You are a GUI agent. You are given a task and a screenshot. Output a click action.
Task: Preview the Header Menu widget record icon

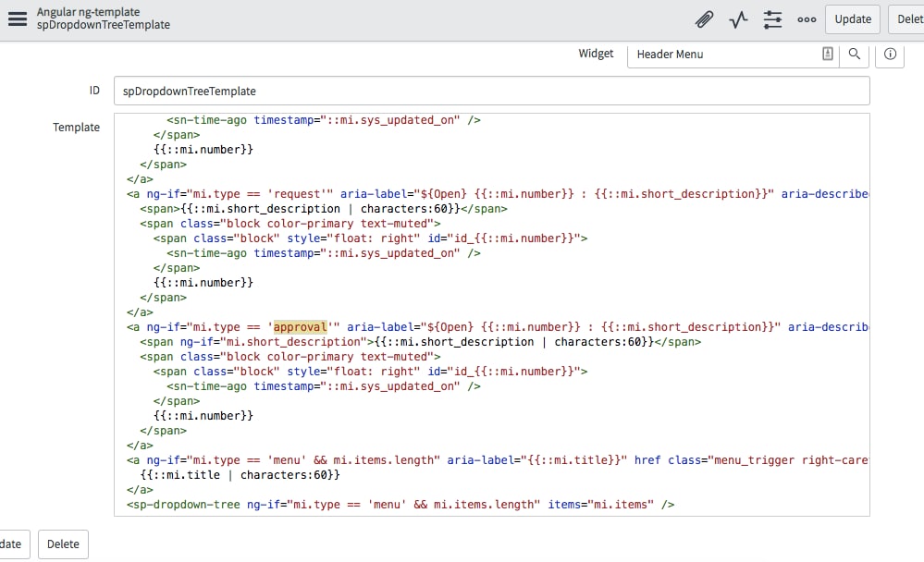click(x=826, y=55)
